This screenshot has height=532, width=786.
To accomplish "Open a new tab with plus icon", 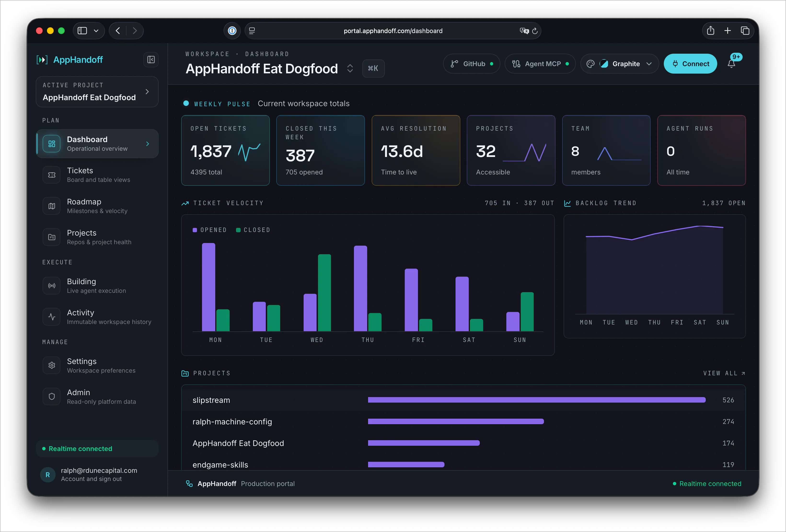I will pos(728,31).
